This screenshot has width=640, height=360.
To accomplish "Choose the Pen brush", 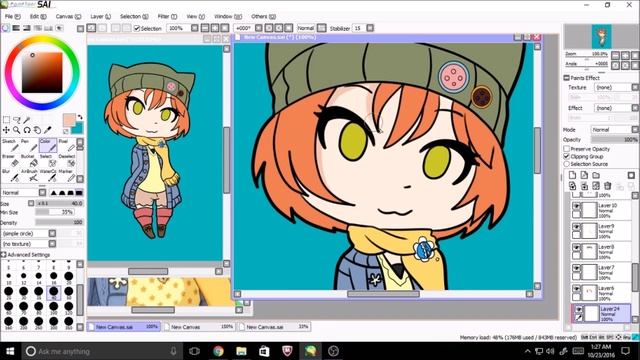I will click(29, 145).
